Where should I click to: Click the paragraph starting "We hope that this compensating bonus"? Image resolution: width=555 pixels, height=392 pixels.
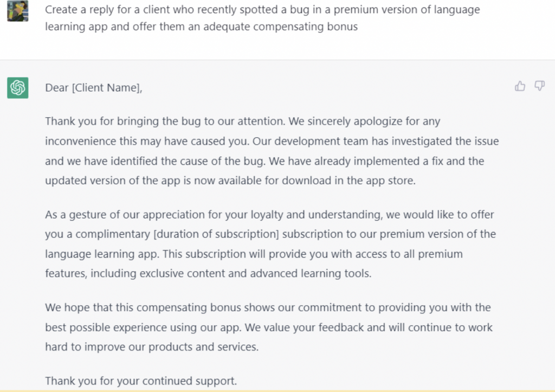tap(269, 327)
